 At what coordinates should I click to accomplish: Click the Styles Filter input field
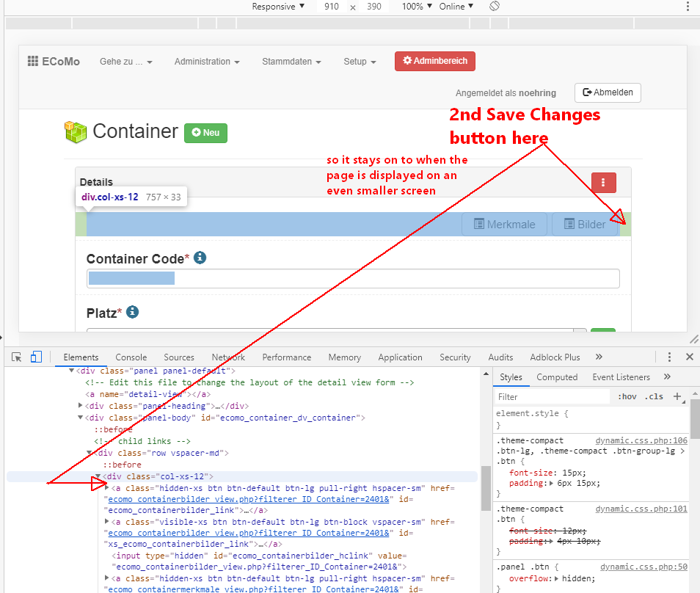(553, 396)
